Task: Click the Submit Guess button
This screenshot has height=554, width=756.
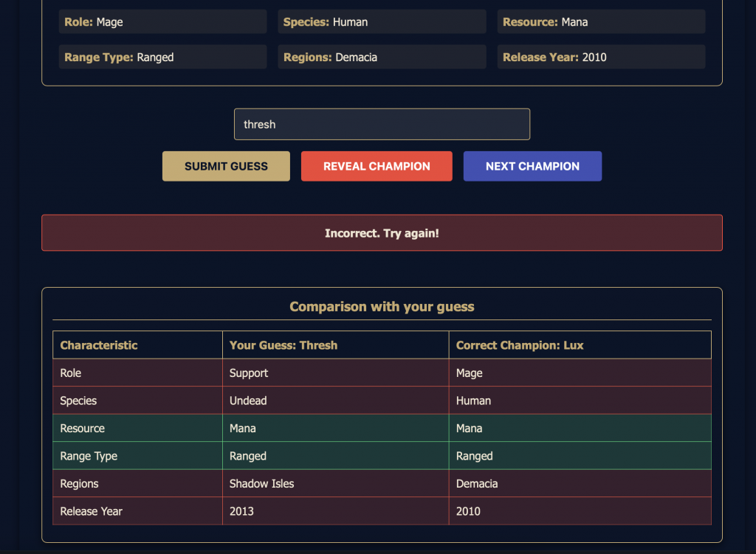Action: pos(226,166)
